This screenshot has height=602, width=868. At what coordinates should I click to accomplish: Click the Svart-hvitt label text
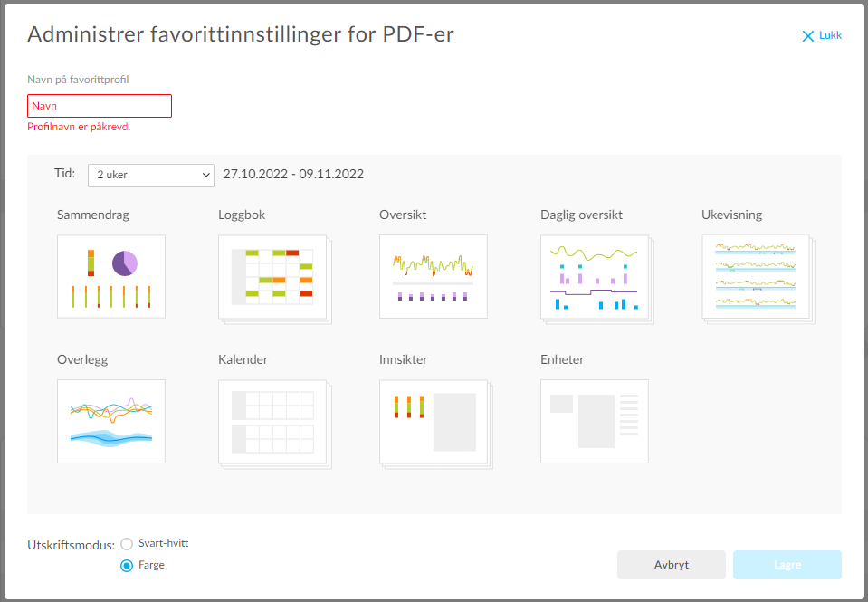pos(163,544)
